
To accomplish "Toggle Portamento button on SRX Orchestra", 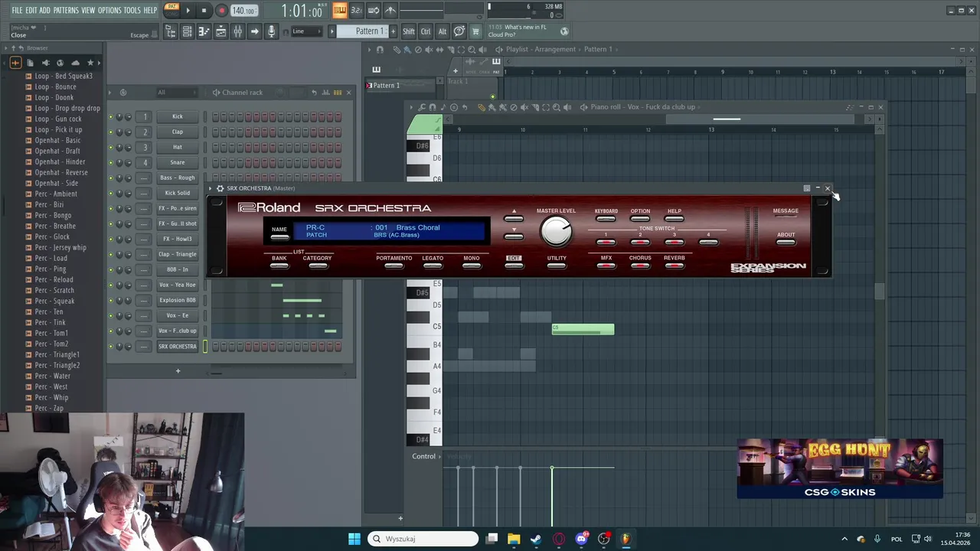I will [x=394, y=266].
